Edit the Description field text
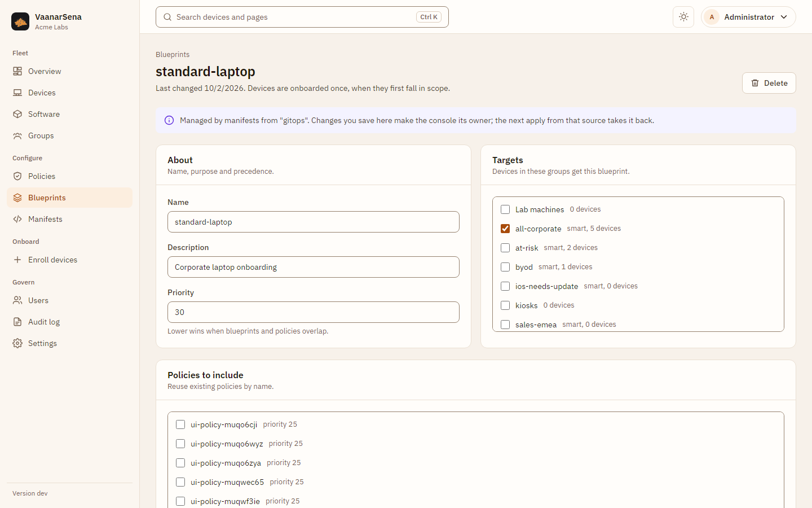 (314, 267)
